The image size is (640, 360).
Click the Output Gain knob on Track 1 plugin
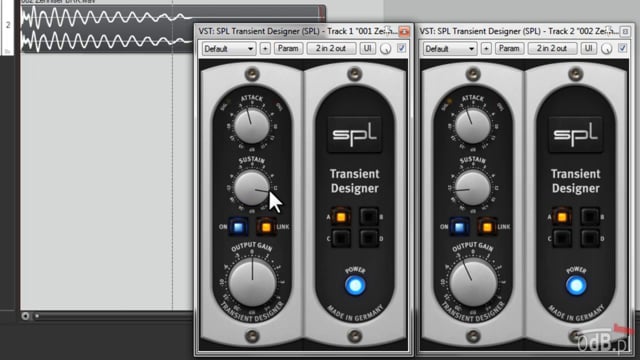pyautogui.click(x=252, y=282)
